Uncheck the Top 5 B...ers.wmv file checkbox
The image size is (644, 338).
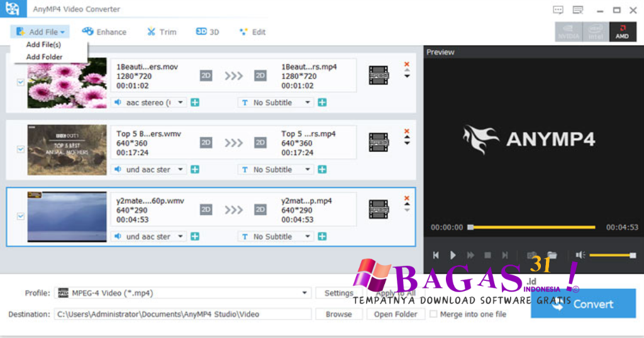click(21, 149)
